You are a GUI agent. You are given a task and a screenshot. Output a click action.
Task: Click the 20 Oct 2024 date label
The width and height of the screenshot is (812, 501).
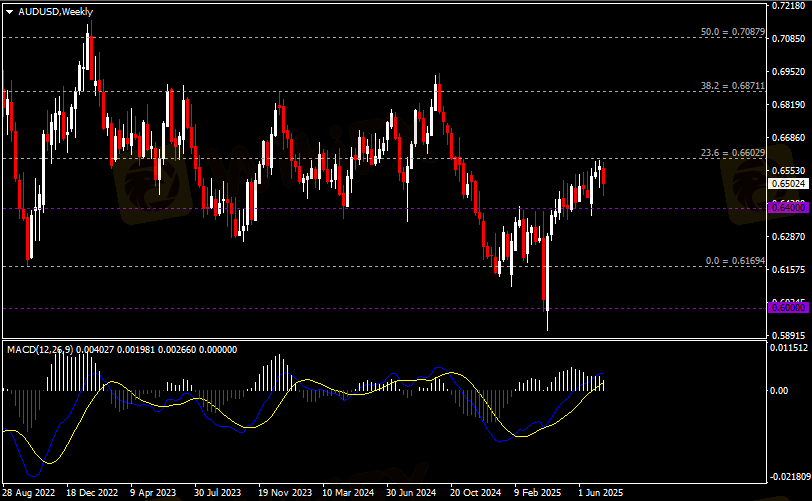pos(475,492)
